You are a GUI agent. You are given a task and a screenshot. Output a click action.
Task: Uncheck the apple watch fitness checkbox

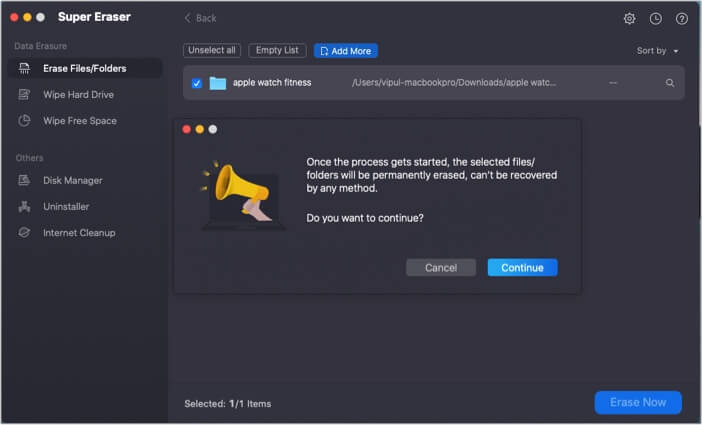(x=197, y=83)
